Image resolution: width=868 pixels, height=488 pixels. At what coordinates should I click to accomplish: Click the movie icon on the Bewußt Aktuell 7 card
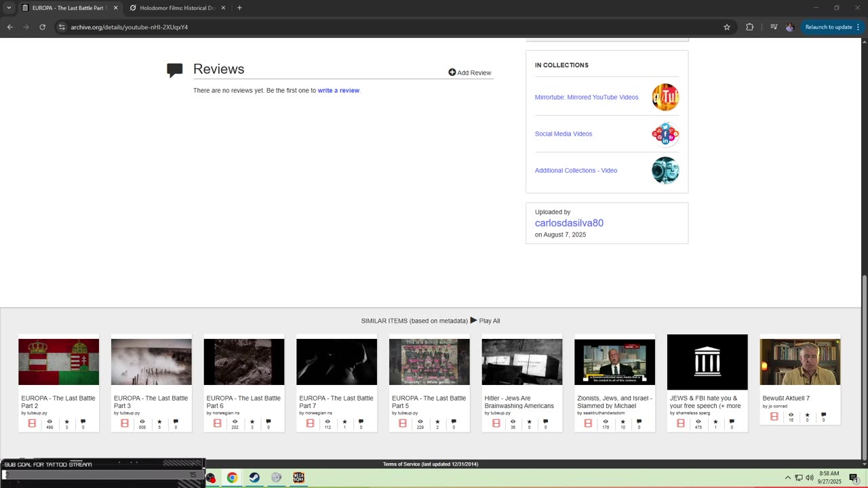[774, 416]
